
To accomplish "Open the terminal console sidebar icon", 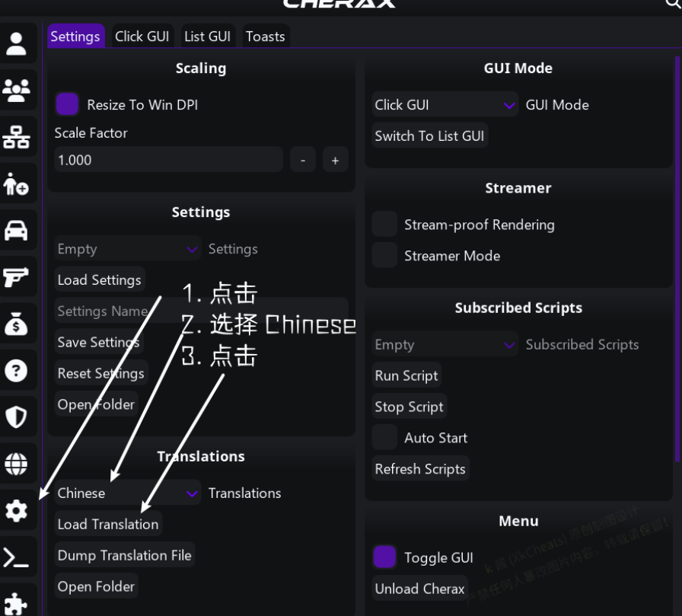I will pyautogui.click(x=16, y=557).
